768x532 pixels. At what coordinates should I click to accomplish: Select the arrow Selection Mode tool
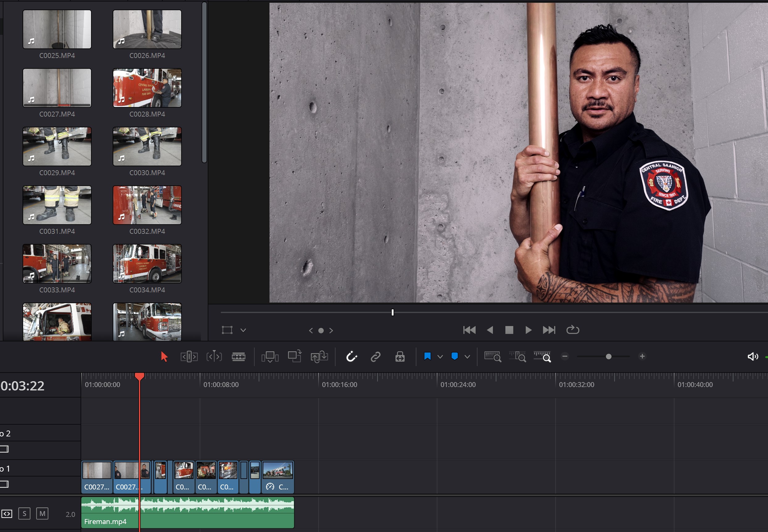[x=164, y=357]
